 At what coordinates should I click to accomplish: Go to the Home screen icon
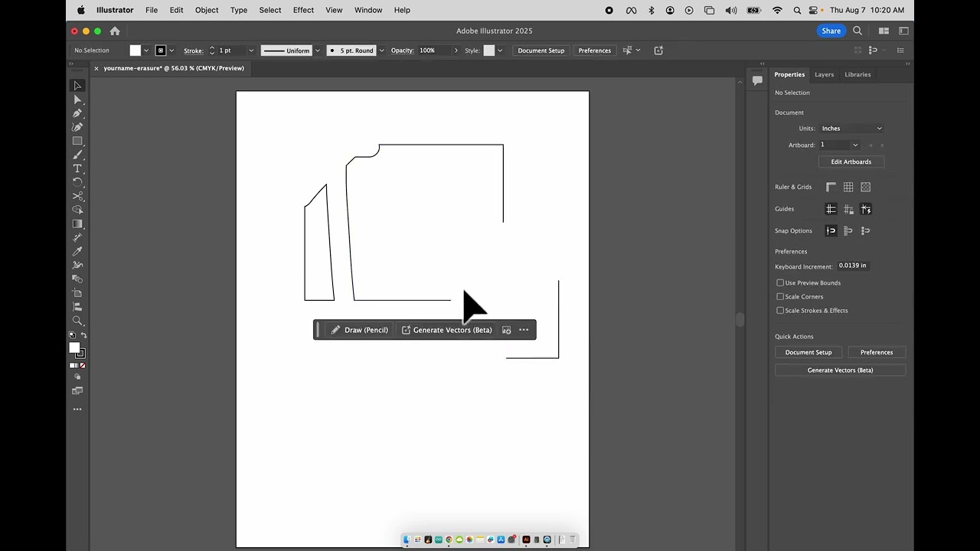[x=115, y=31]
